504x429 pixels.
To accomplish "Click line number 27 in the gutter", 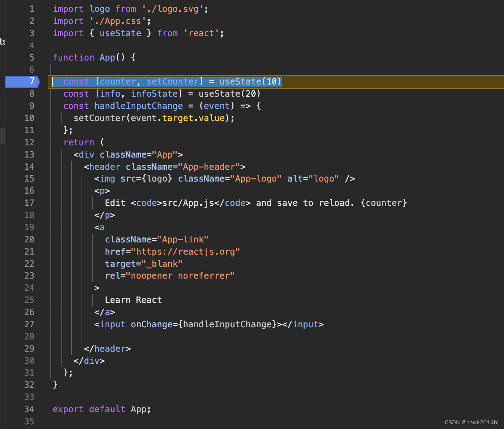I will point(29,324).
